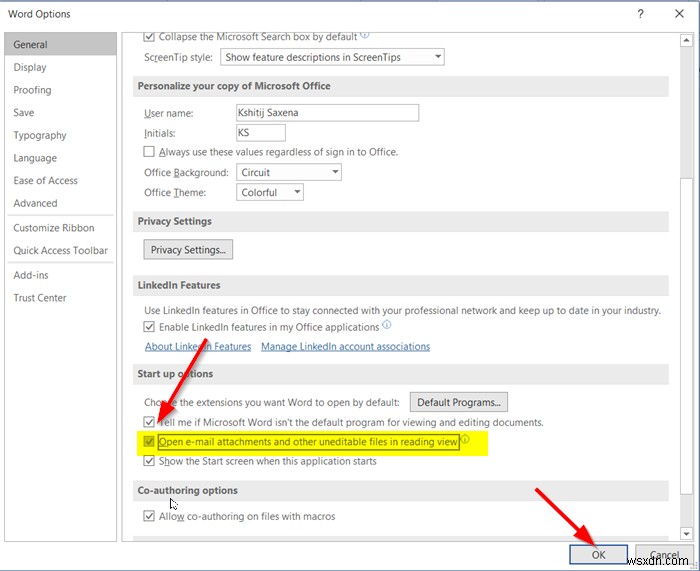The image size is (700, 571).
Task: Click the User name text field
Action: tap(326, 113)
